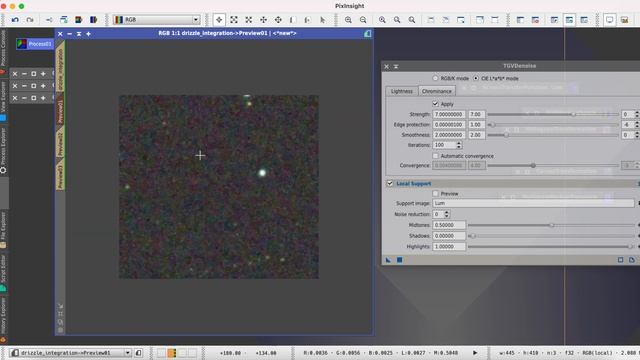
Task: Switch to the Chrominance tab
Action: [437, 91]
